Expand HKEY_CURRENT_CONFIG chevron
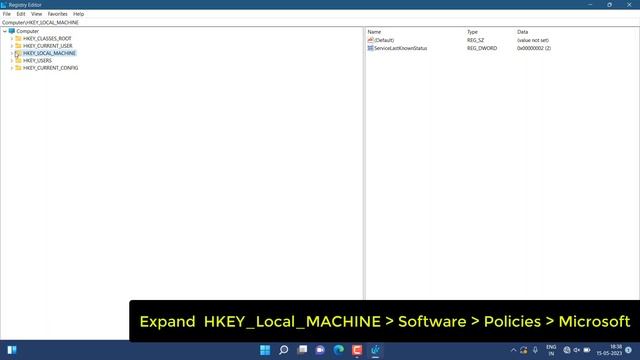The height and width of the screenshot is (360, 640). (x=12, y=68)
